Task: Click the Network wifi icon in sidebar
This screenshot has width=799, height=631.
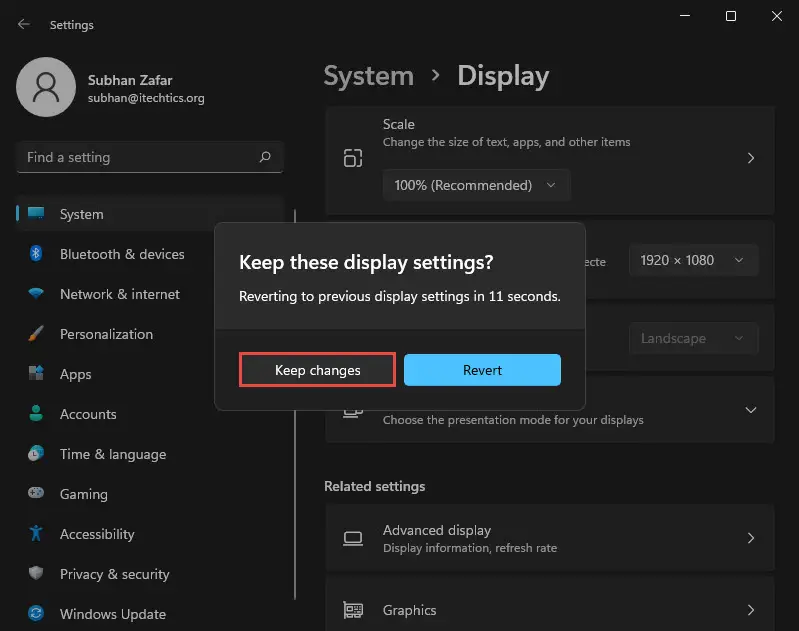Action: (36, 294)
